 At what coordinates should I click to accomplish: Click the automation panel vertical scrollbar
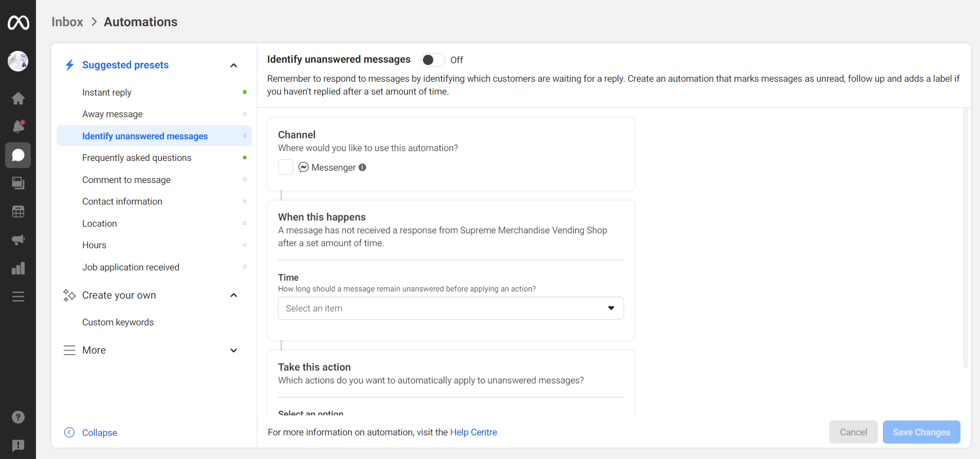966,238
